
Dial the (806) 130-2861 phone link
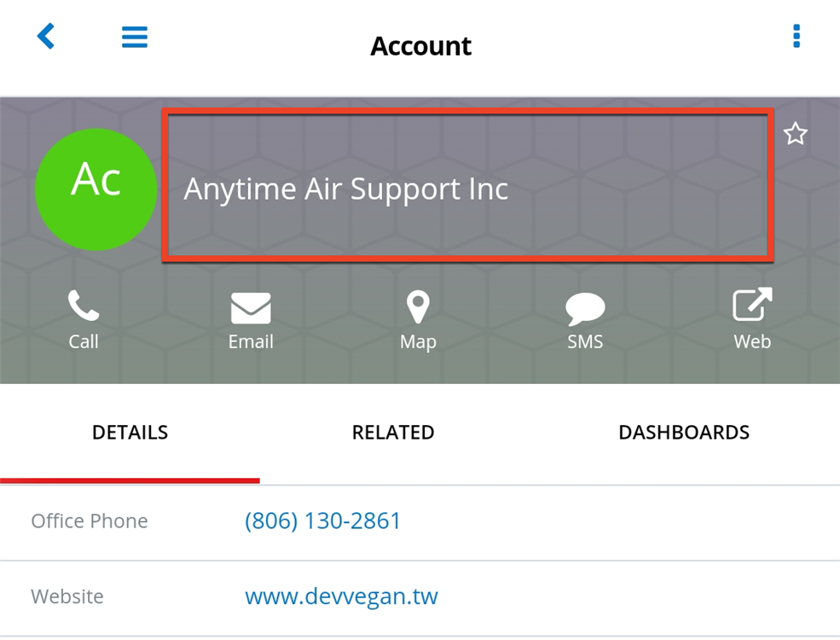click(322, 521)
